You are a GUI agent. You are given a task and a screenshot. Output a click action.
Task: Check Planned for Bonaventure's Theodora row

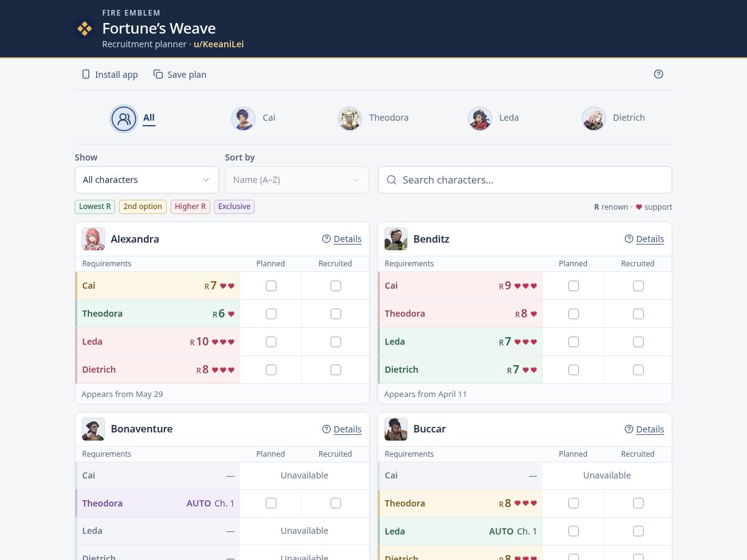coord(271,503)
